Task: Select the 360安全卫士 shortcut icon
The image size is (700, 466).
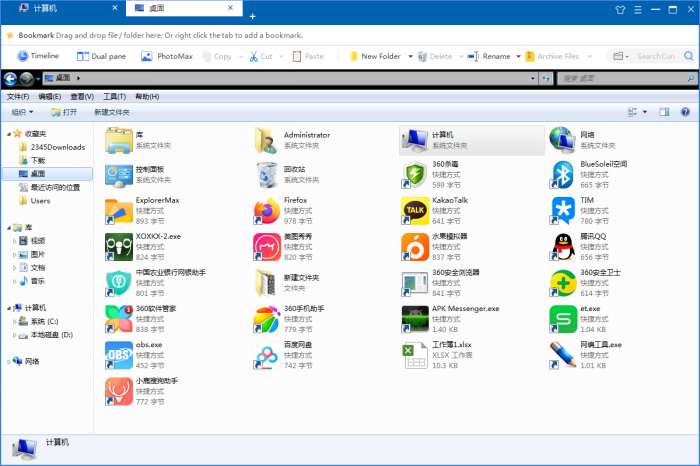Action: point(563,283)
